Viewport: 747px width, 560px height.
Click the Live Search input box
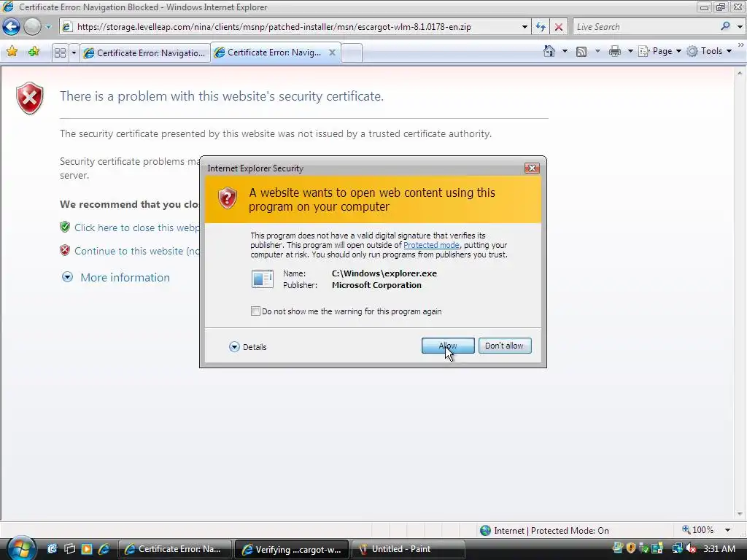pyautogui.click(x=646, y=27)
